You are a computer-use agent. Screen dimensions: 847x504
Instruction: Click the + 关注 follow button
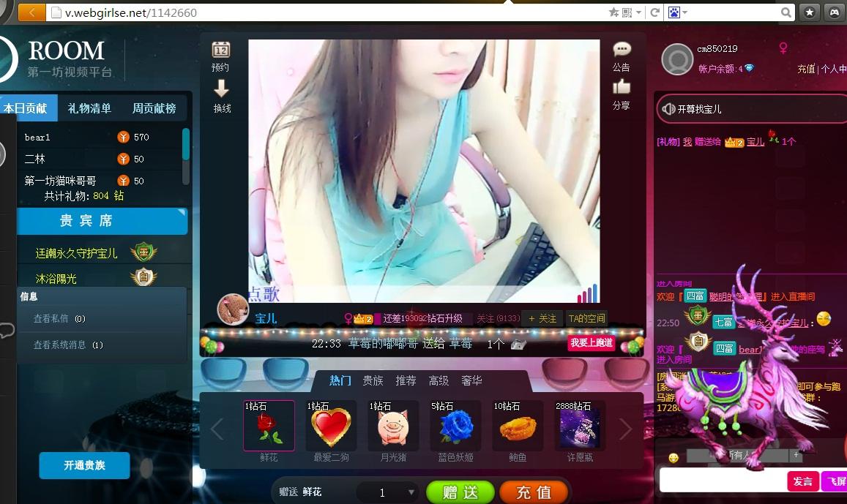(542, 318)
